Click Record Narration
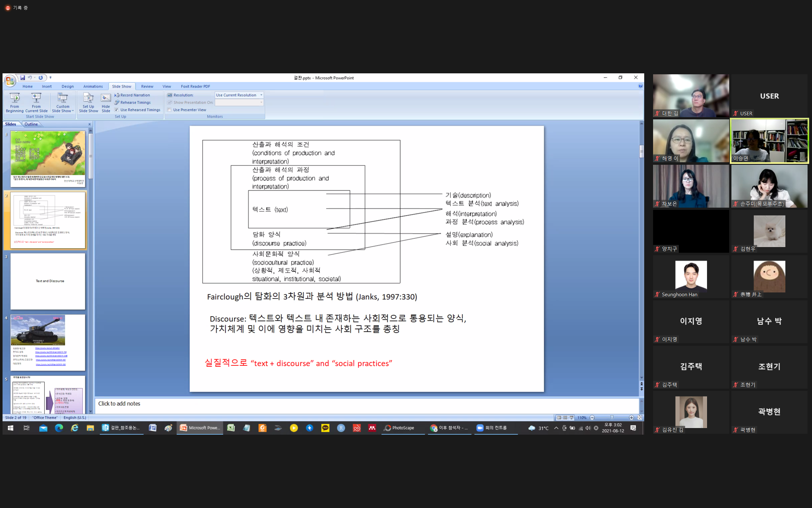 click(x=132, y=95)
